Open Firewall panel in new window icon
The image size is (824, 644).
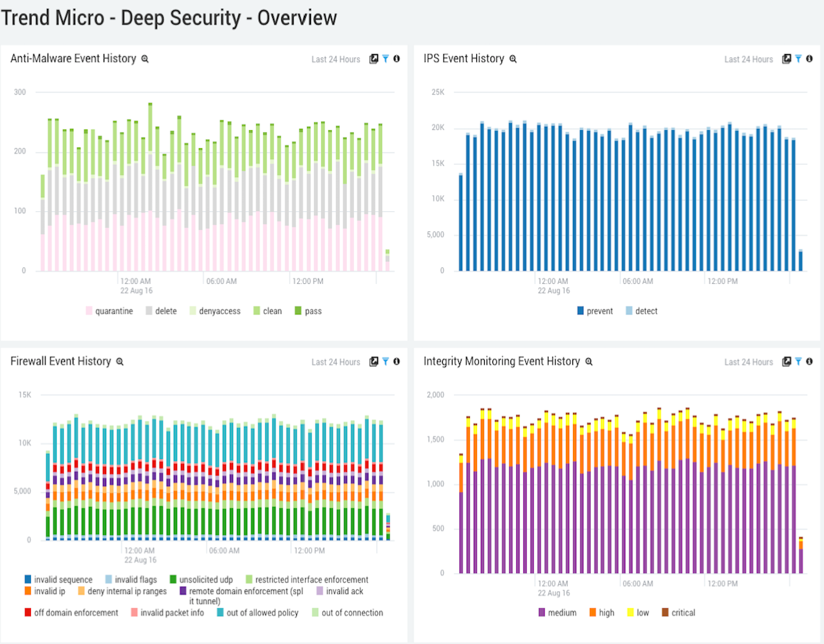pyautogui.click(x=373, y=361)
